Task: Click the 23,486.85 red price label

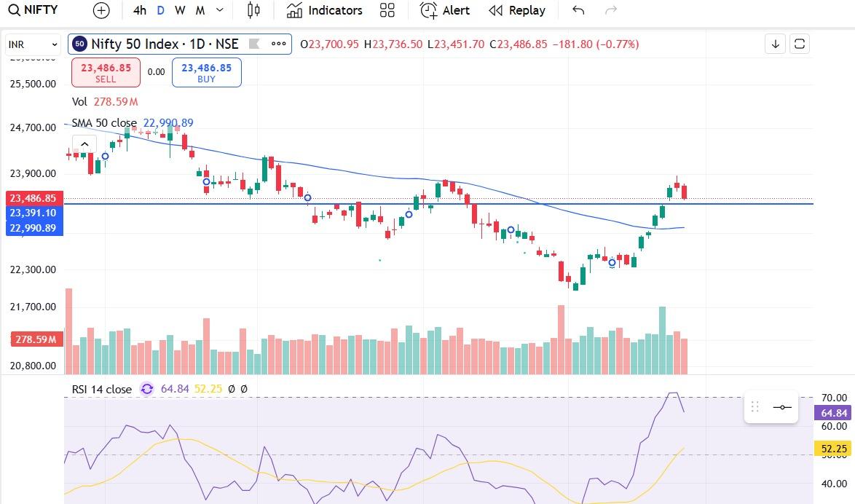Action: 34,198
